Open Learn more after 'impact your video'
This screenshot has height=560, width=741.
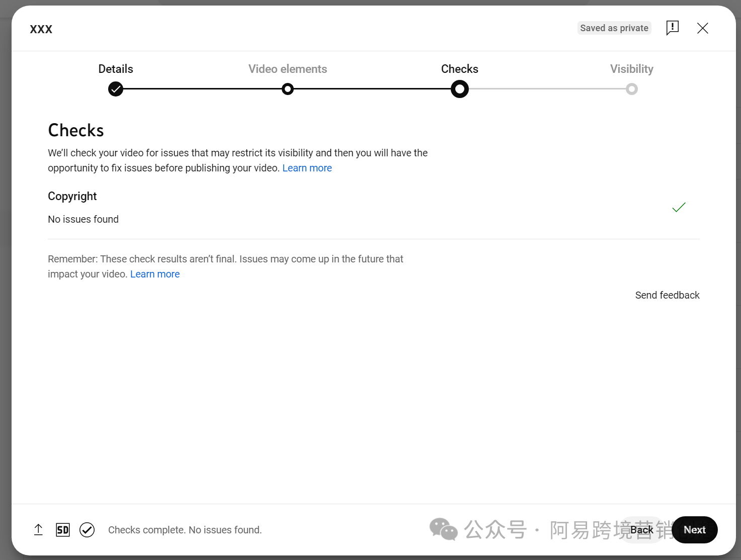click(x=155, y=274)
